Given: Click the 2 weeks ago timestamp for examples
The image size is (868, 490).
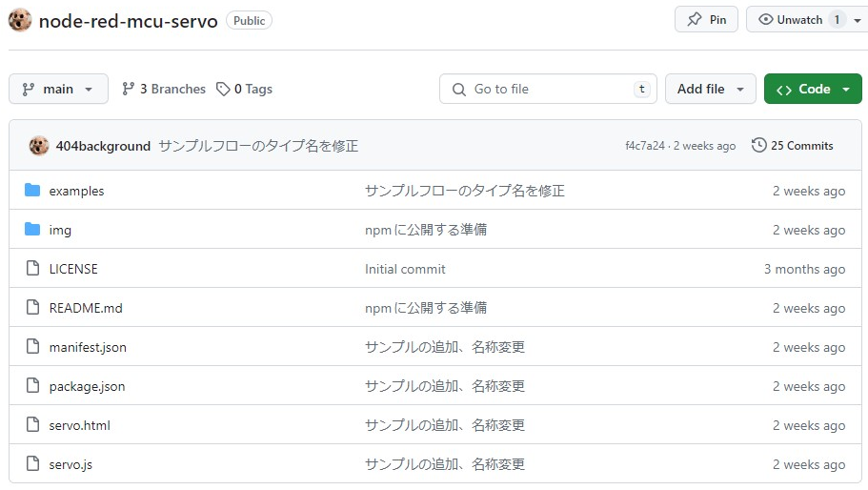Looking at the screenshot, I should [809, 191].
